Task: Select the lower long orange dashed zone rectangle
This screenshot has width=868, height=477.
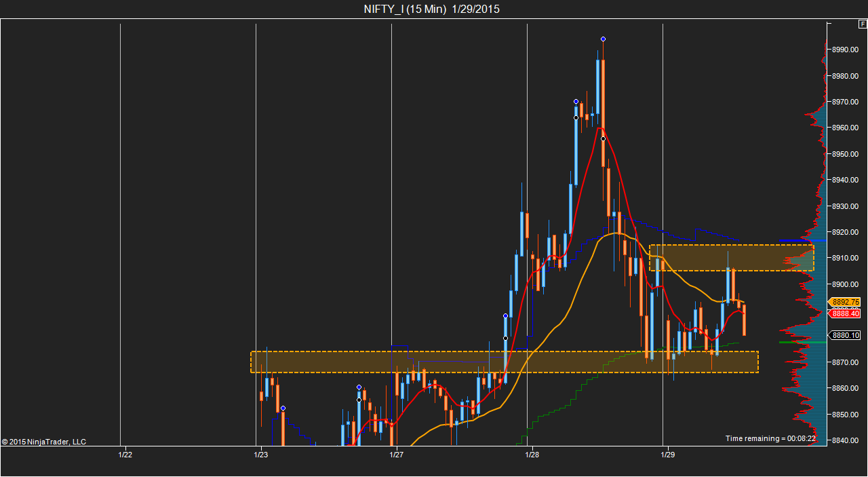Action: coord(505,362)
